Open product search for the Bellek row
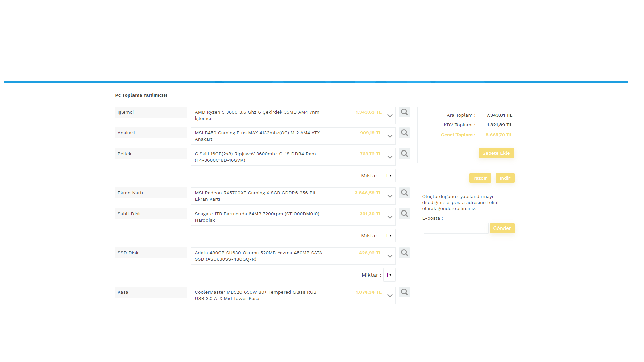 pos(404,154)
